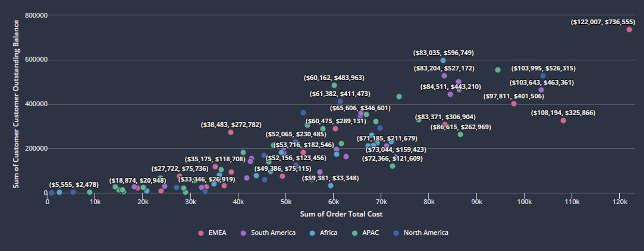Screen dimensions: 644x251
Task: Click the data label ($53,716, $182,546)
Action: [304, 145]
